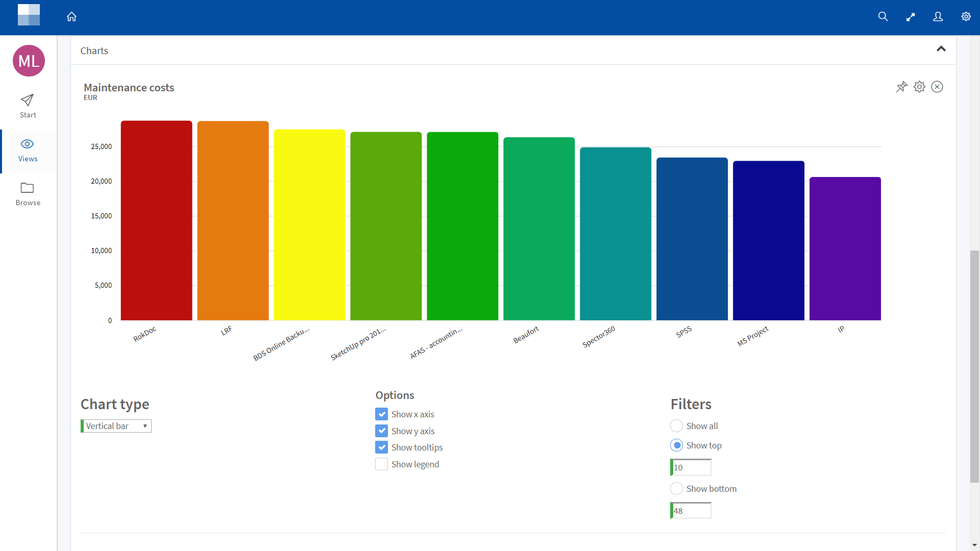Click the 25,000 y-axis value
This screenshot has width=980, height=551.
click(101, 146)
